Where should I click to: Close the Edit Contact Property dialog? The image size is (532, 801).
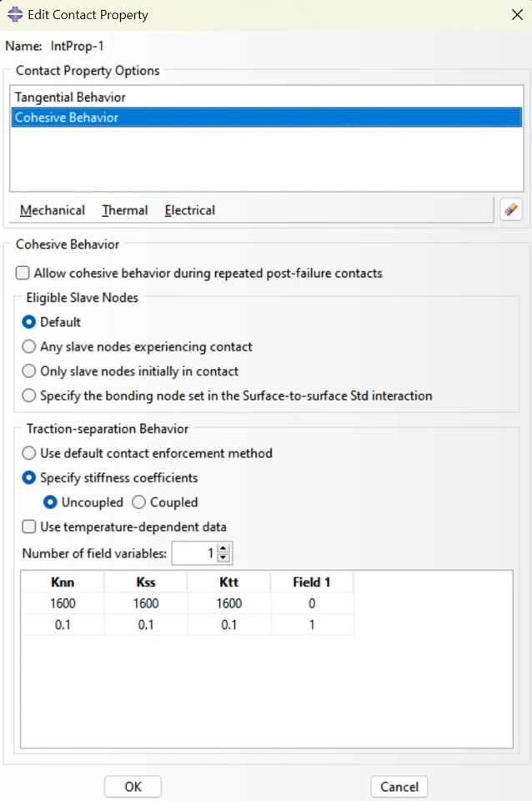click(516, 14)
